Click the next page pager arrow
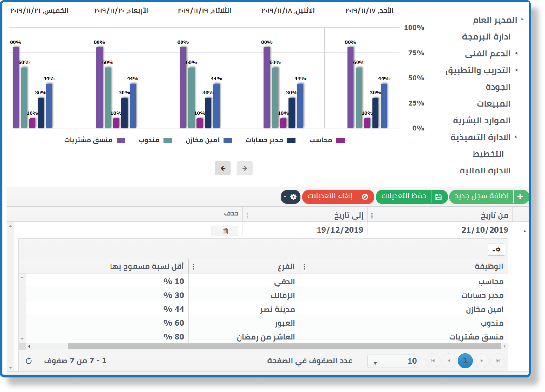Screen dimensions: 545x392 point(482,361)
